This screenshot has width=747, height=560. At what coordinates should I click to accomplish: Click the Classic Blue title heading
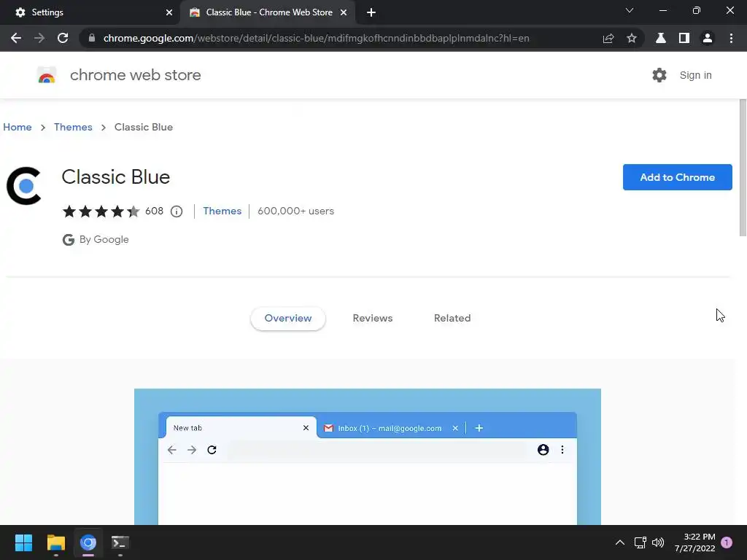pyautogui.click(x=116, y=177)
